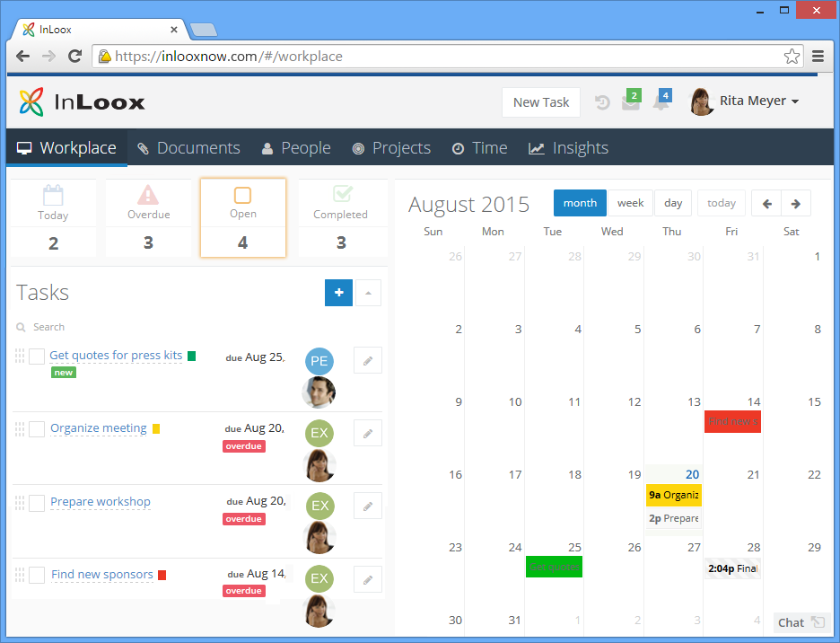
Task: Click the green calendar event on Aug 25
Action: [554, 567]
